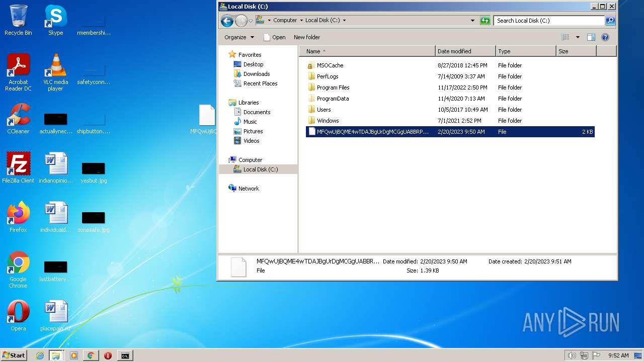Sort by the Size column header
This screenshot has height=362, width=644.
pos(576,51)
